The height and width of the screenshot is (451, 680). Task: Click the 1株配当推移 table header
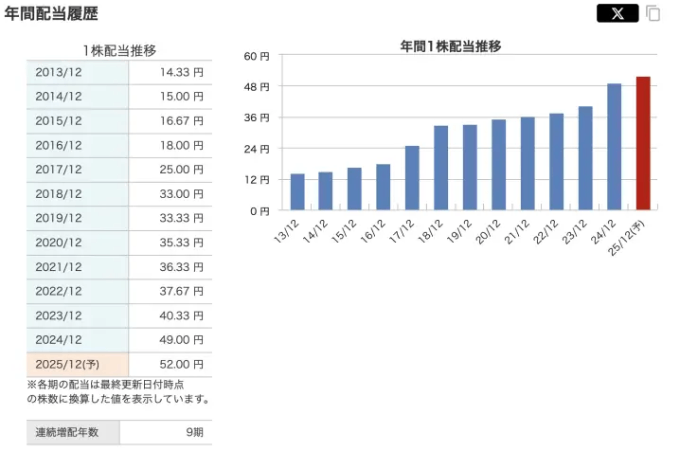pos(119,50)
